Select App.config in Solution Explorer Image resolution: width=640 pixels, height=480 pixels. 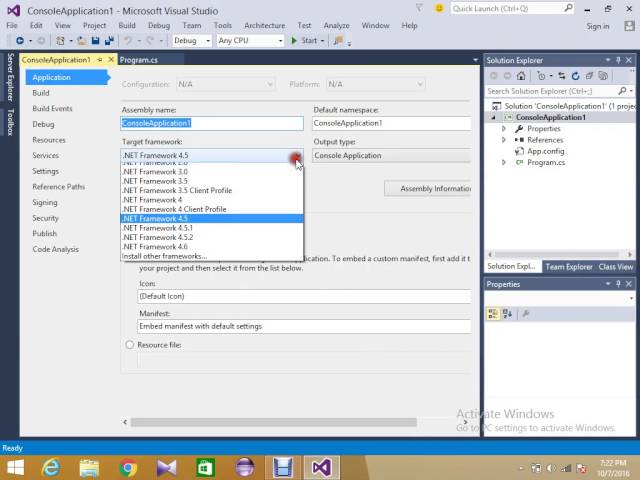click(x=545, y=151)
